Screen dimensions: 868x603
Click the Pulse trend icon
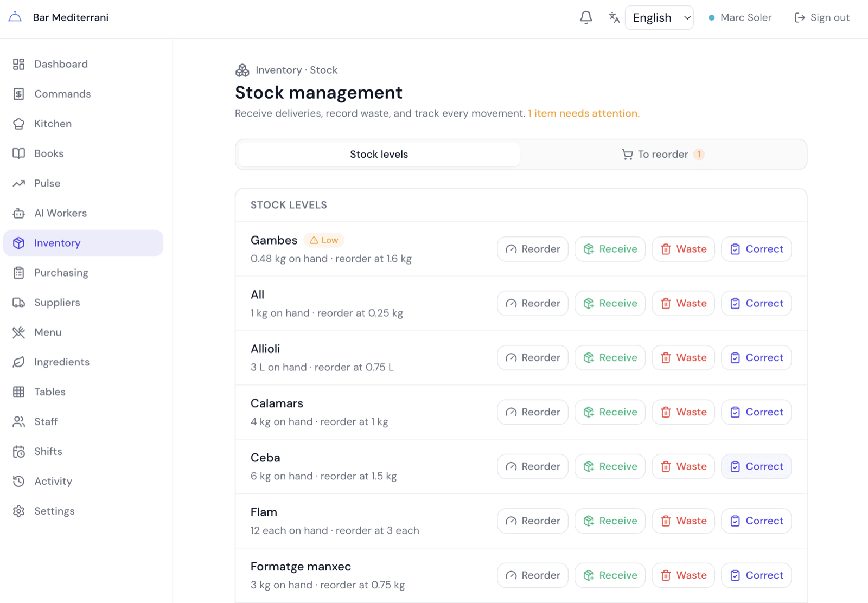(19, 183)
